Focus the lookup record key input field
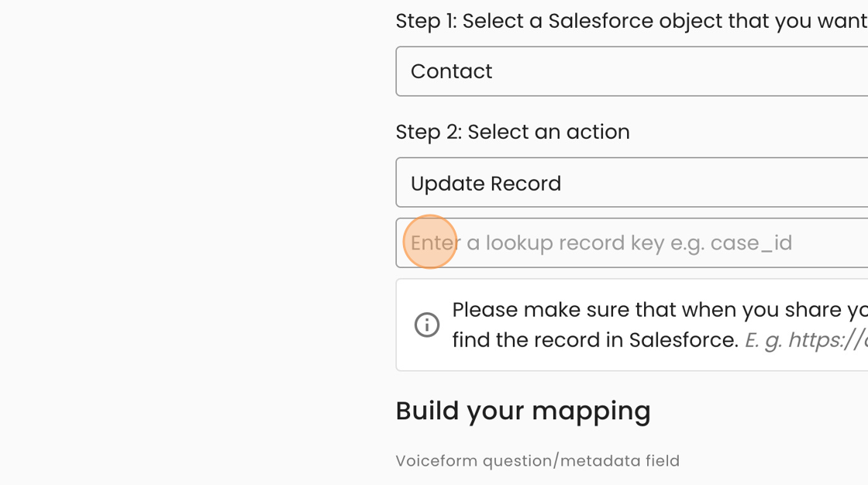Screen dimensions: 868x485 coord(632,243)
